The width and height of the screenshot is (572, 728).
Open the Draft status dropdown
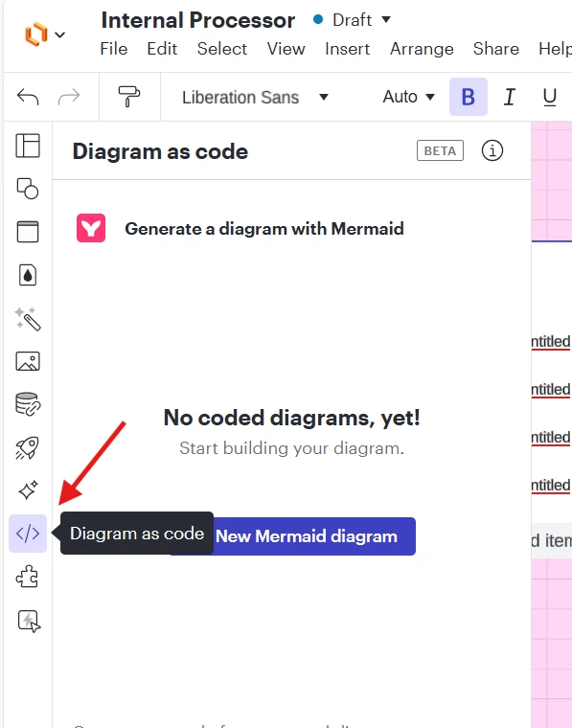click(353, 20)
